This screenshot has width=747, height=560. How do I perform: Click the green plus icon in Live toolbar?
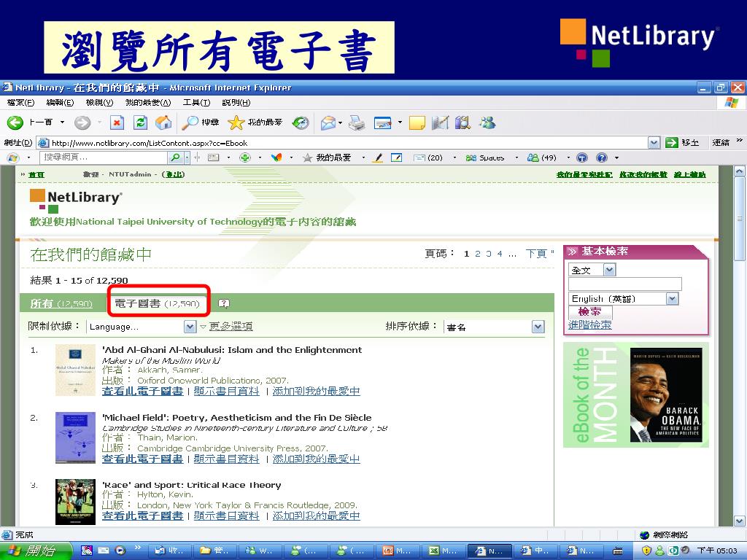245,157
